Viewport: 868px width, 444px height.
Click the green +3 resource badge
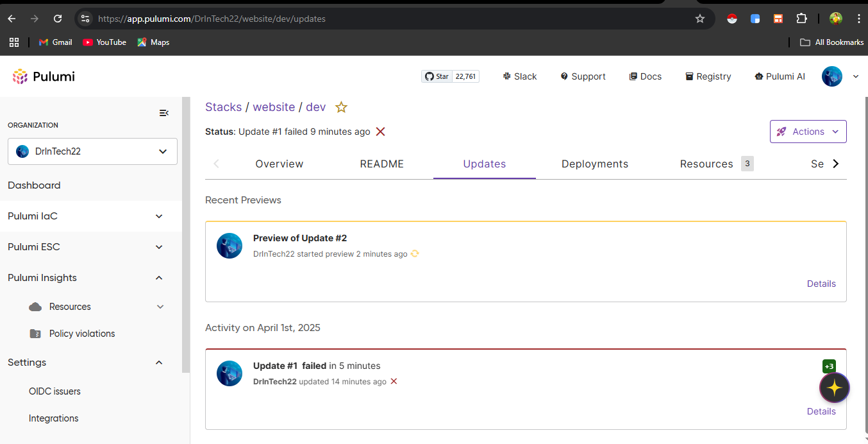coord(829,366)
